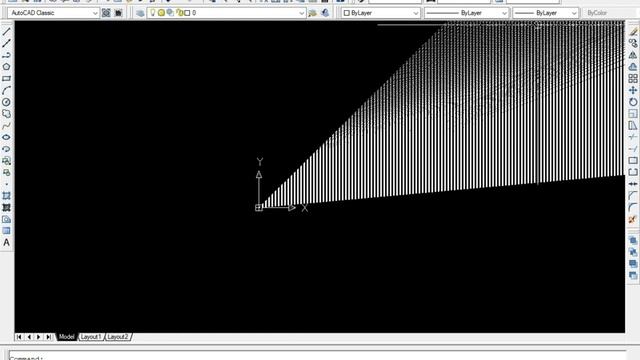
Task: Select the Copy Object tool
Action: pos(633,43)
